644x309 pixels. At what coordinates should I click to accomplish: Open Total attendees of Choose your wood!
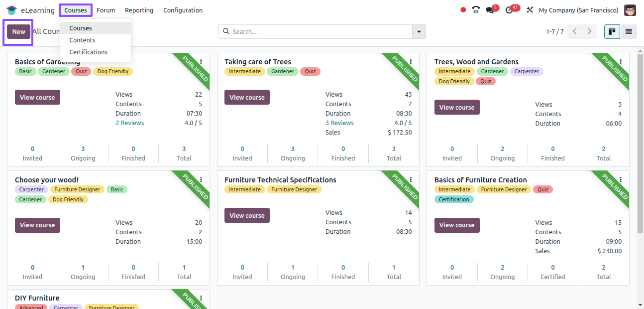click(x=184, y=272)
